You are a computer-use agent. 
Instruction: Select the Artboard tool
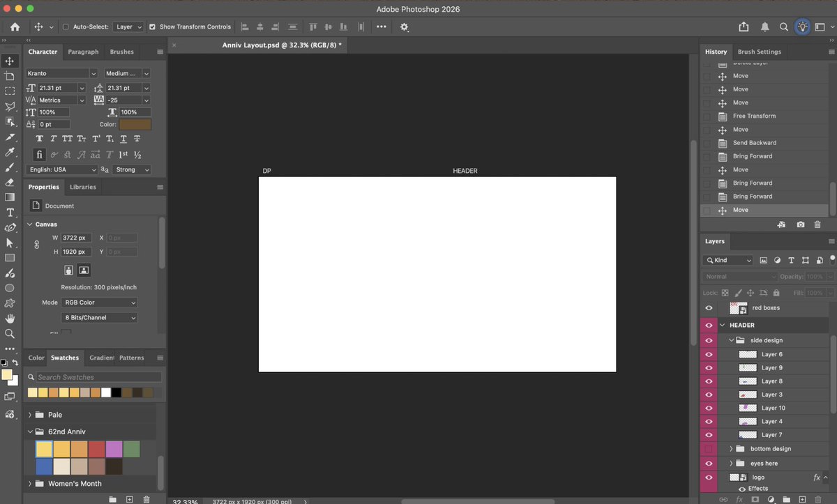(x=10, y=76)
